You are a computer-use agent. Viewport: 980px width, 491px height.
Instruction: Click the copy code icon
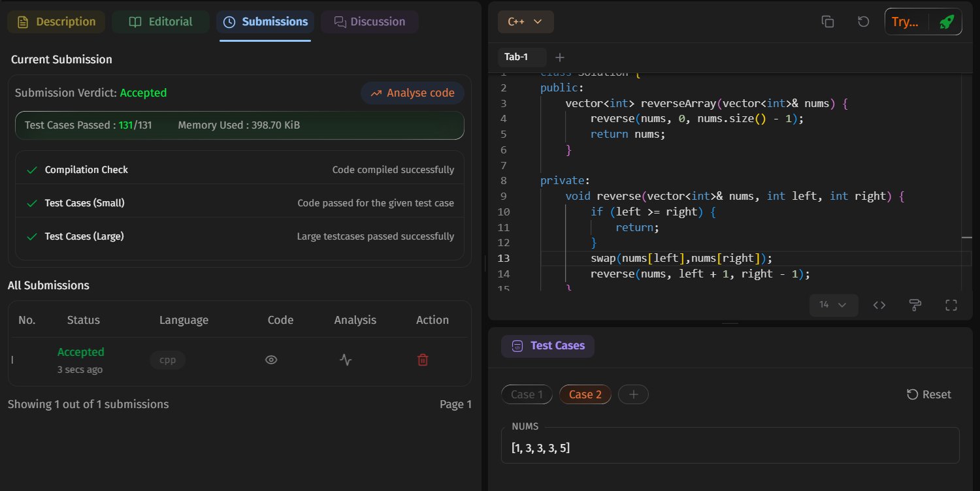[x=828, y=22]
